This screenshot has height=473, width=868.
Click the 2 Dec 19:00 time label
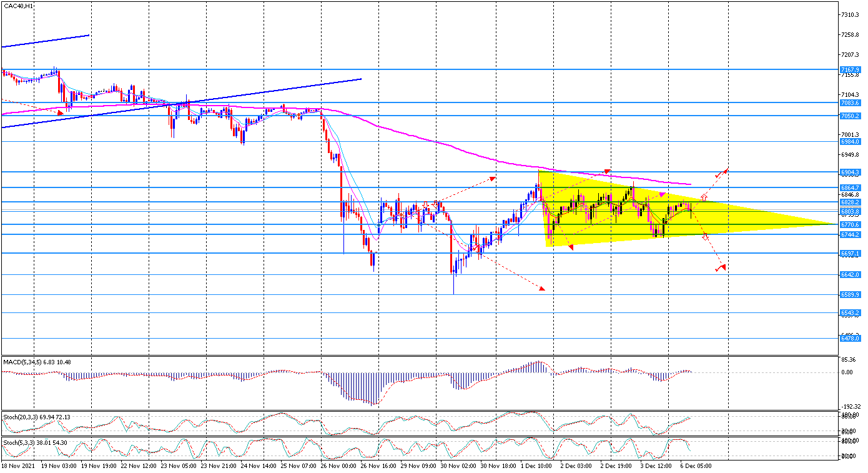616,466
